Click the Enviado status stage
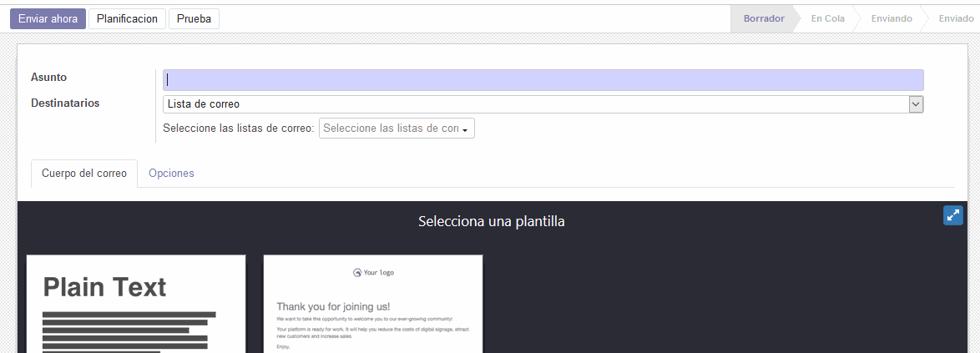Image resolution: width=980 pixels, height=353 pixels. click(x=955, y=18)
